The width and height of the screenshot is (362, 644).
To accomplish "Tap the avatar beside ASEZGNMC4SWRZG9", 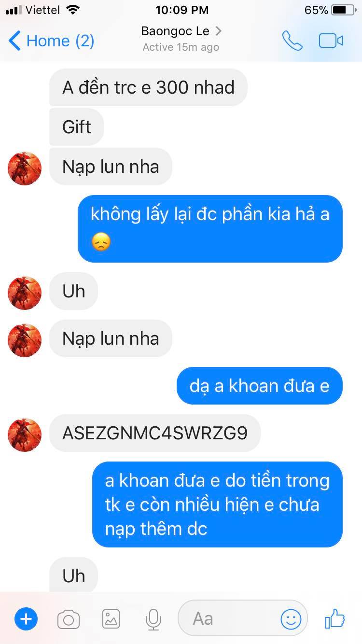I will pyautogui.click(x=25, y=435).
